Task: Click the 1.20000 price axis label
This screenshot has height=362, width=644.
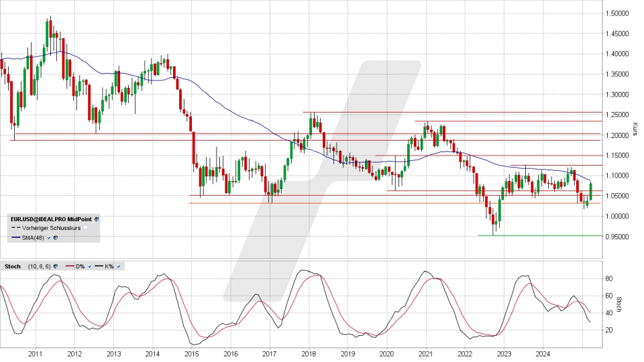Action: [617, 135]
